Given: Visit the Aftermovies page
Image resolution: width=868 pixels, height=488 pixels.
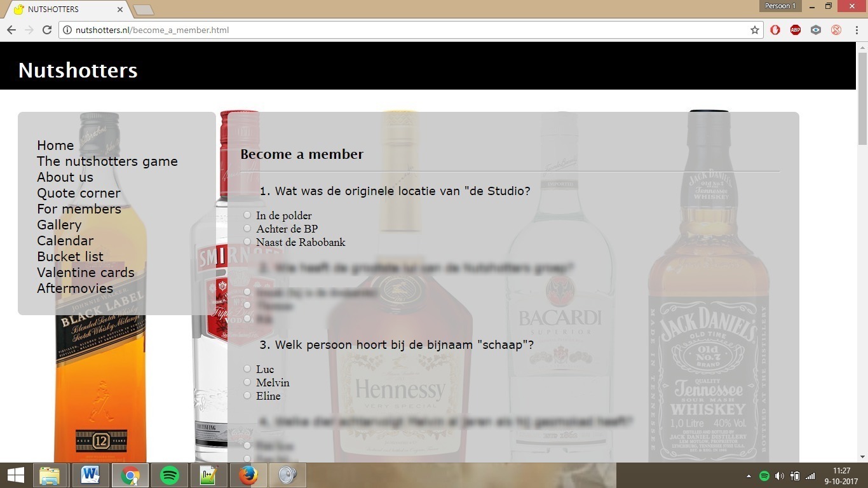Looking at the screenshot, I should (x=75, y=288).
